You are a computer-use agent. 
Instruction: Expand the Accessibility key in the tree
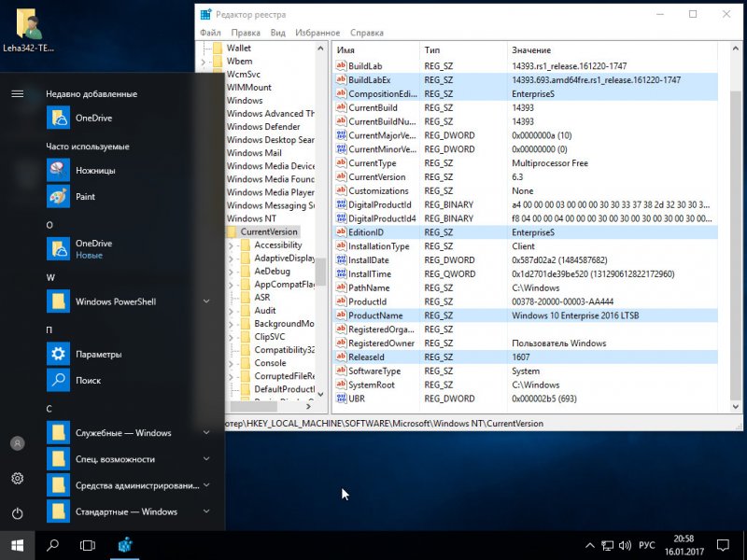231,245
